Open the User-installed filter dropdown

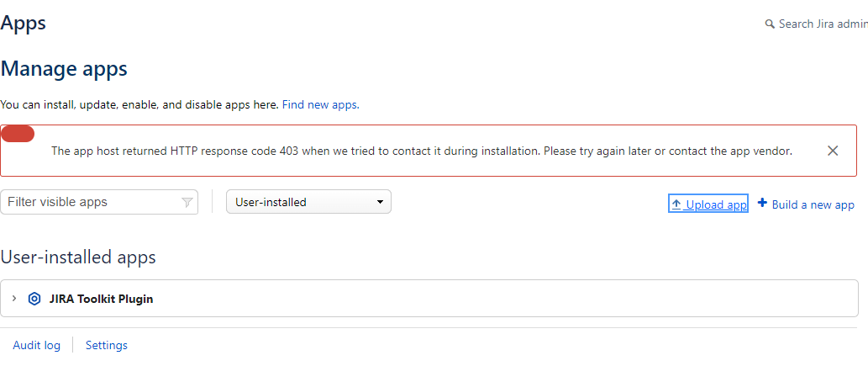click(308, 202)
